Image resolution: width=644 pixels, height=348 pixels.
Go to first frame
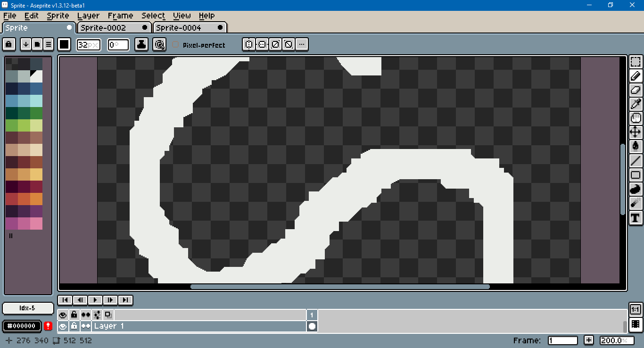65,300
